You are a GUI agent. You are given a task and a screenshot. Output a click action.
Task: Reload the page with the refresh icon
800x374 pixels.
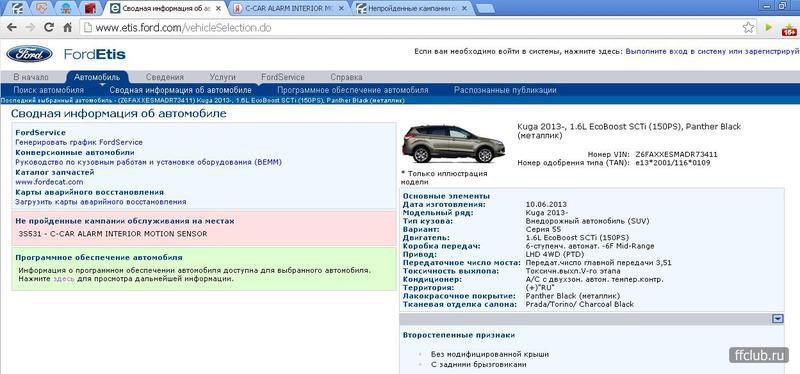pos(49,28)
